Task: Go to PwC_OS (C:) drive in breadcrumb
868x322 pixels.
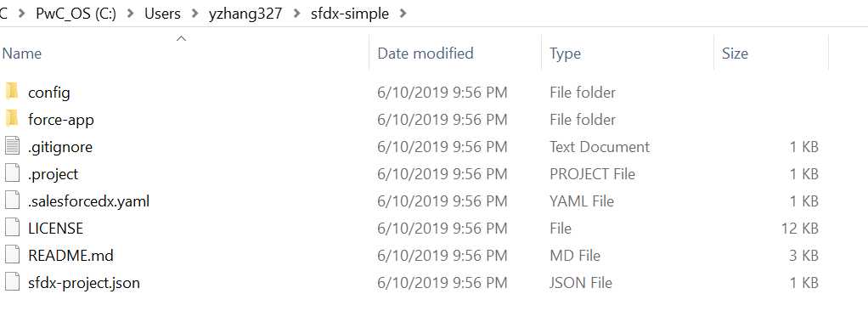Action: pos(76,14)
